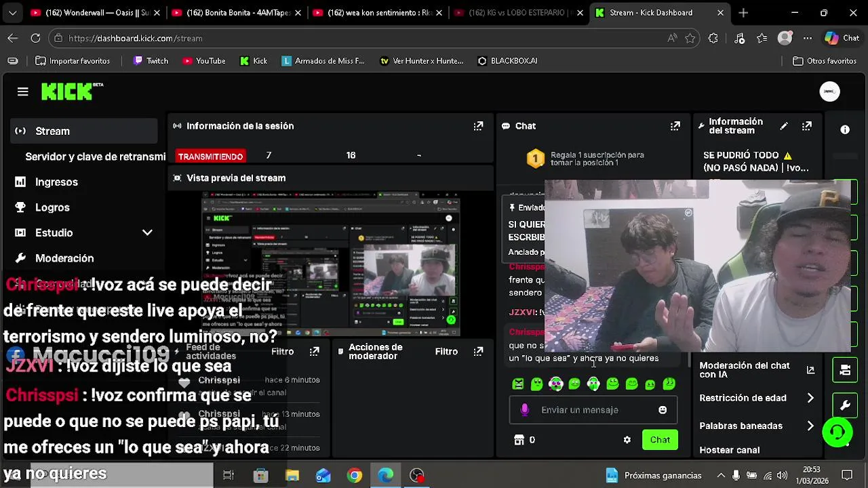Expand Restricción de edad settings
868x488 pixels.
tap(810, 398)
